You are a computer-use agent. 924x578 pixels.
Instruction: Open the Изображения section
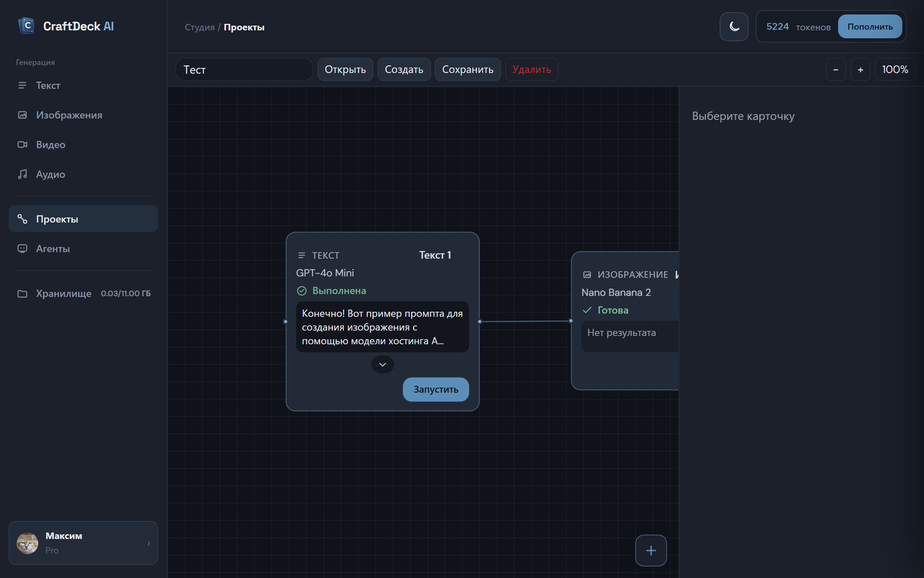[83, 115]
